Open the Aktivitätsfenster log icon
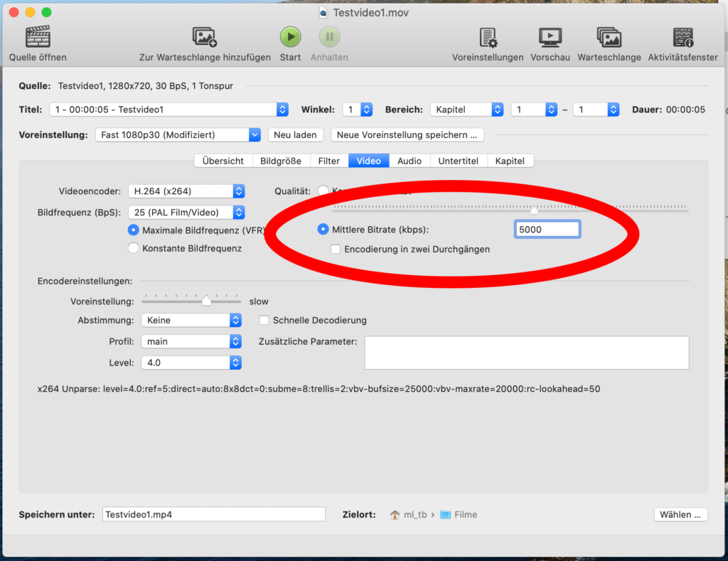The image size is (728, 561). pyautogui.click(x=683, y=38)
